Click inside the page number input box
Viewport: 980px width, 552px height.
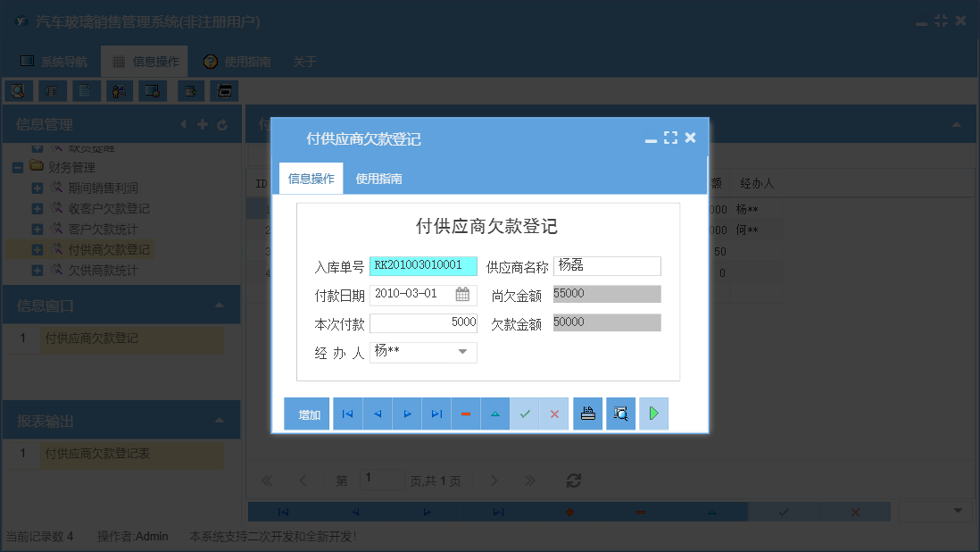point(382,480)
